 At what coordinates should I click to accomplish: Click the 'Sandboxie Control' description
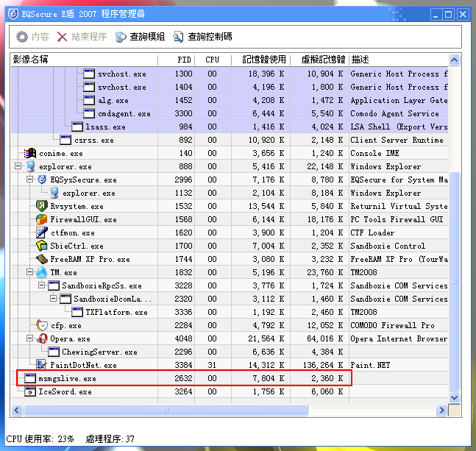coord(388,246)
